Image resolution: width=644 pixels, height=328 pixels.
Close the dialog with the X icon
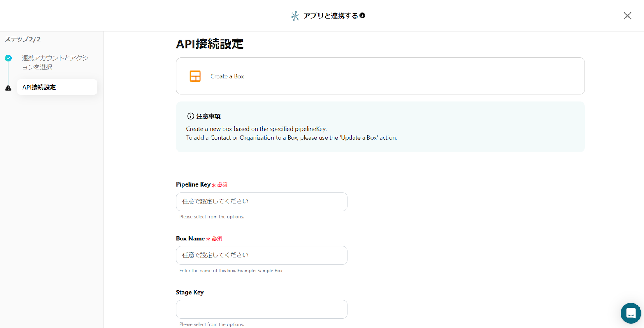tap(627, 16)
